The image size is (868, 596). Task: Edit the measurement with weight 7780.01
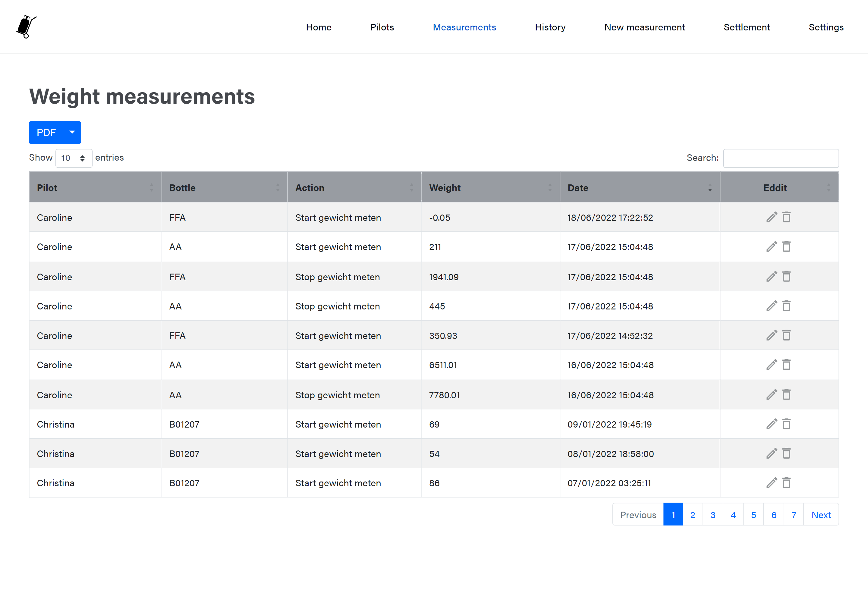(x=772, y=394)
